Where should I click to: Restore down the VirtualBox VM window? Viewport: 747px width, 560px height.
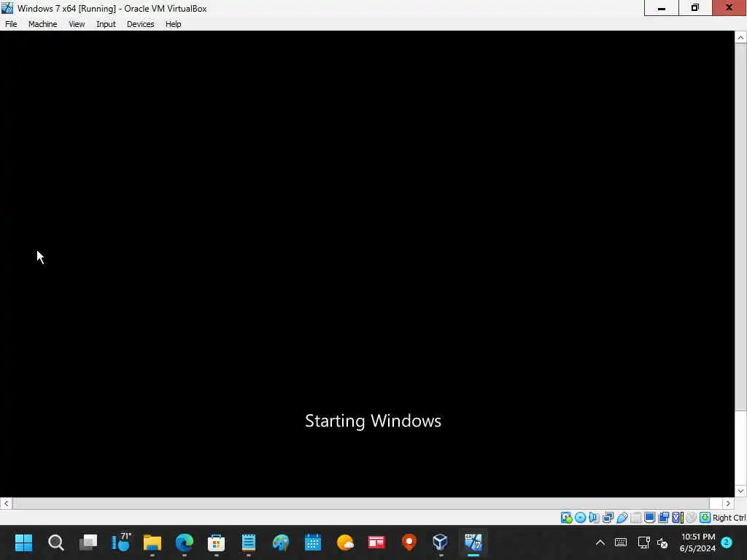click(x=695, y=8)
